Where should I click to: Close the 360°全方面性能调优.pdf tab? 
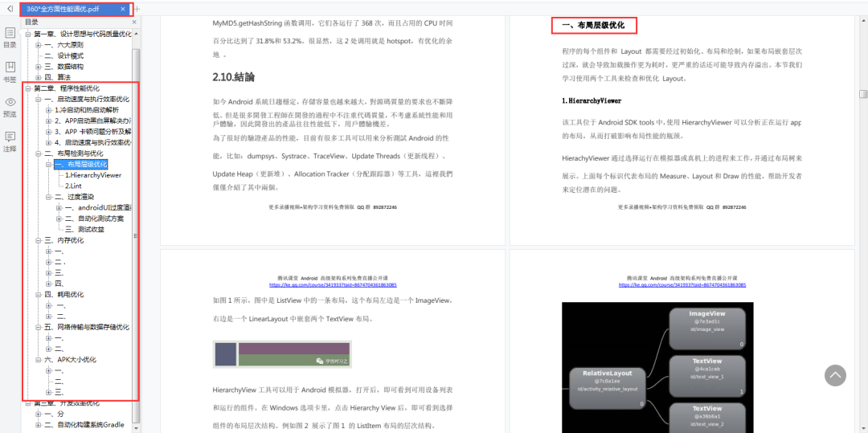123,9
